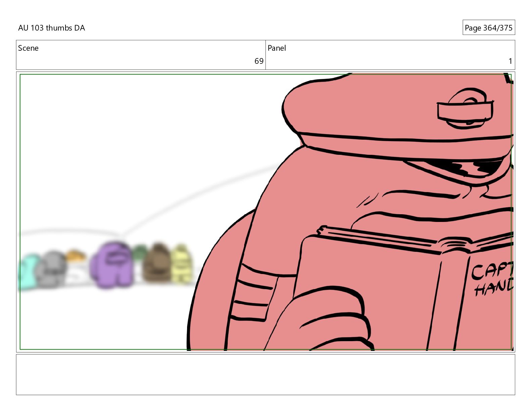Click scene number '69'
Viewport: 532px width, 411px height.
coord(259,61)
